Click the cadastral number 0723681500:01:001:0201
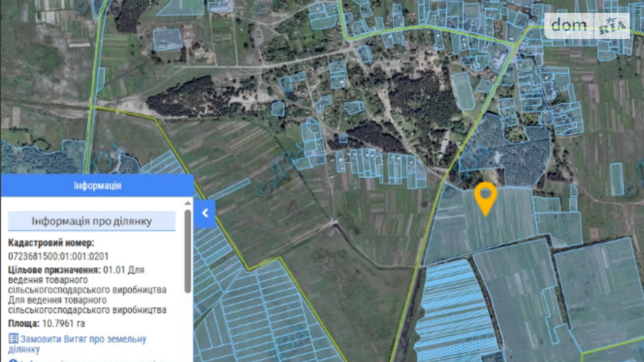644x362 pixels. click(58, 257)
